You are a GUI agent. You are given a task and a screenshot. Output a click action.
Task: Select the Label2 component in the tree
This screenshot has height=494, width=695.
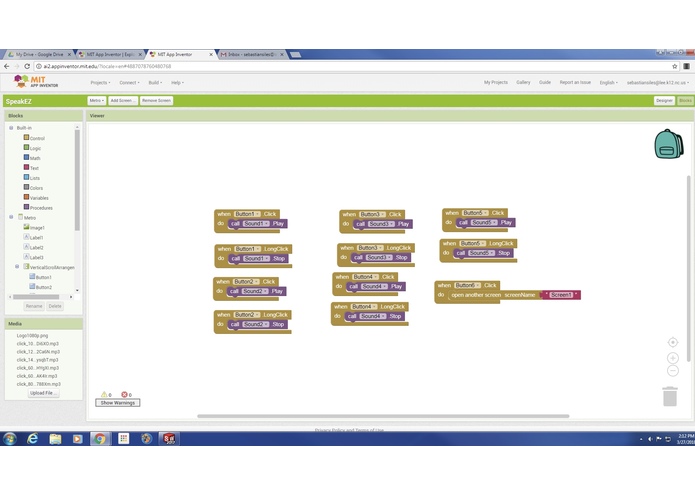point(34,247)
